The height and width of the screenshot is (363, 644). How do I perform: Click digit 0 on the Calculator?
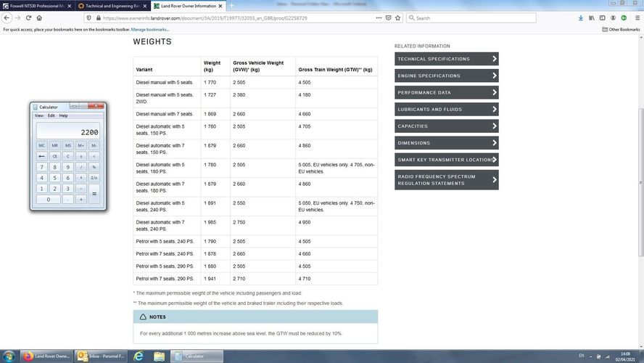pos(48,200)
